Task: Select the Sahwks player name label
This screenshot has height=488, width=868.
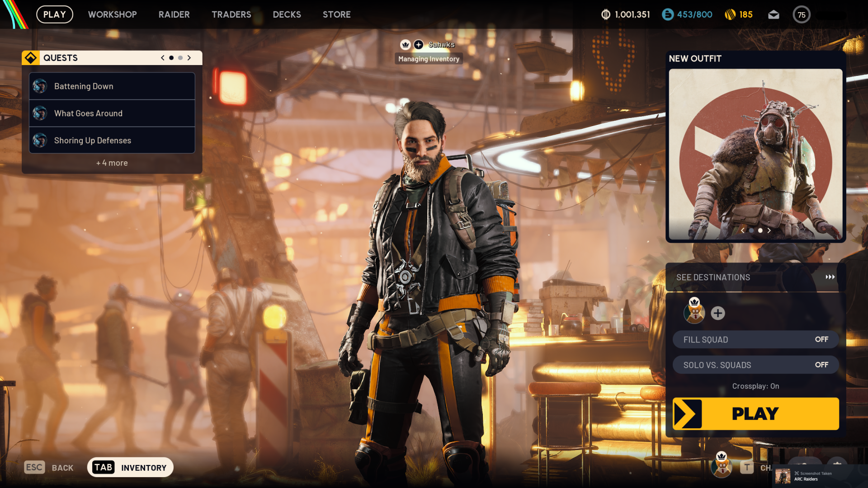Action: [441, 44]
